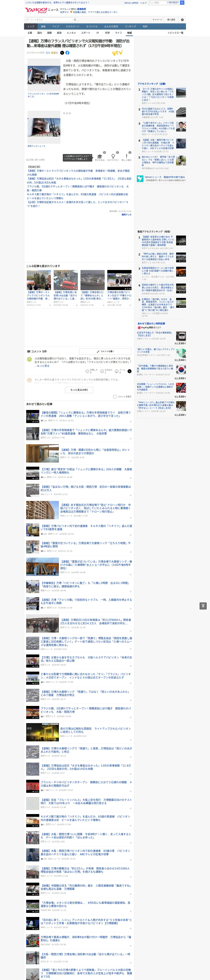
Task: Focus the キーワードを入力 search field
Action: pyautogui.click(x=49, y=20)
